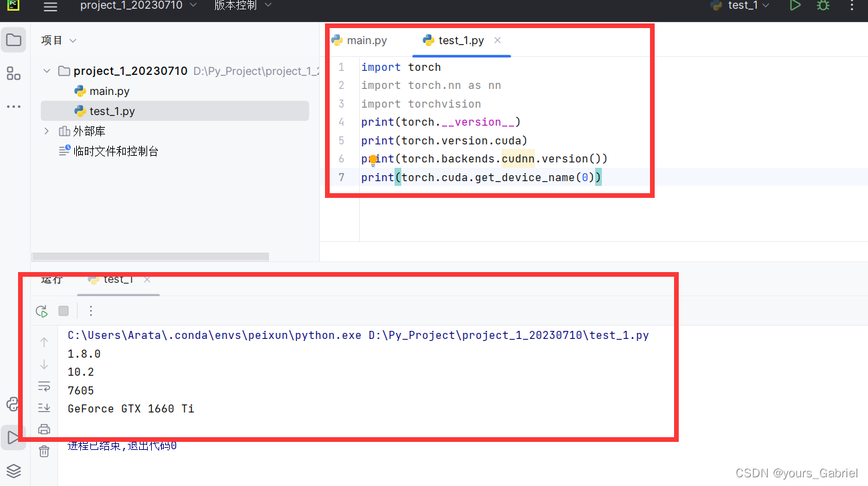Screen dimensions: 868x486
Task: Click line number 4 in the gutter
Action: [x=342, y=122]
